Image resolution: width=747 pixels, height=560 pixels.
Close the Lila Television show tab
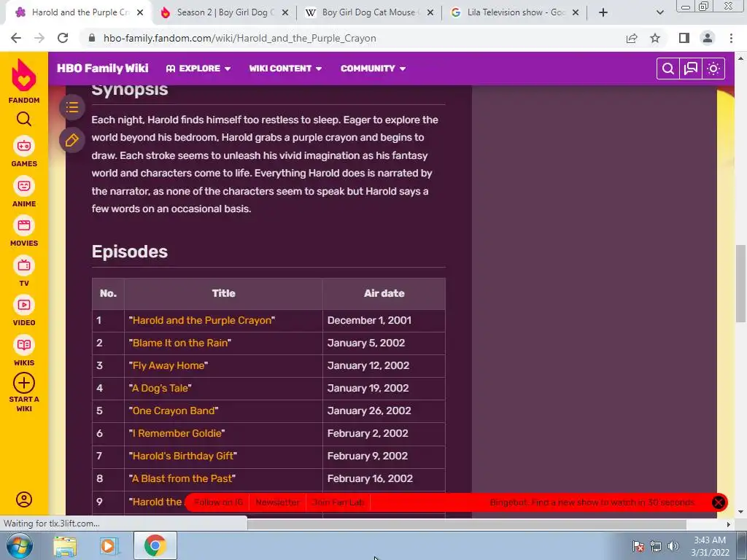576,13
